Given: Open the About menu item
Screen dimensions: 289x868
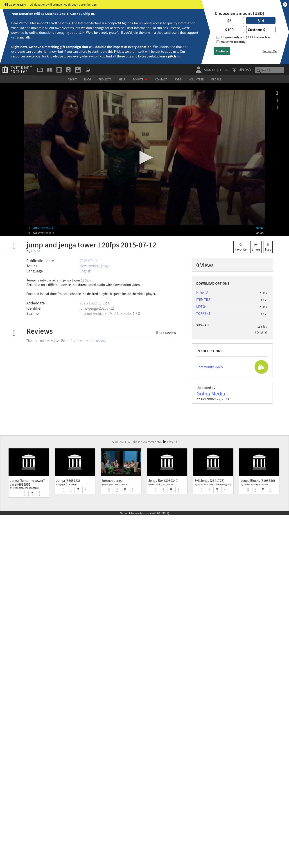Looking at the screenshot, I should [x=72, y=80].
